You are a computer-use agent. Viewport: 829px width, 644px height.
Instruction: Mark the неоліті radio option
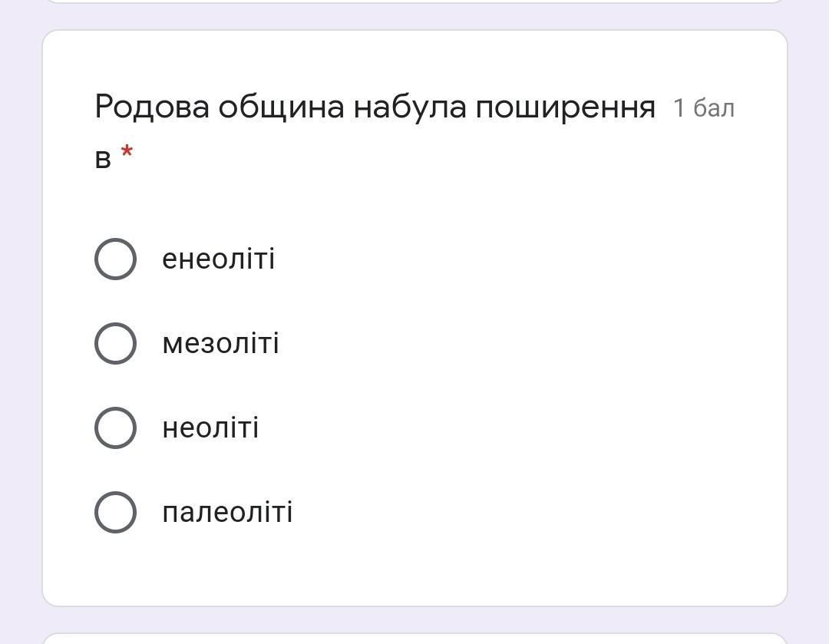(115, 428)
